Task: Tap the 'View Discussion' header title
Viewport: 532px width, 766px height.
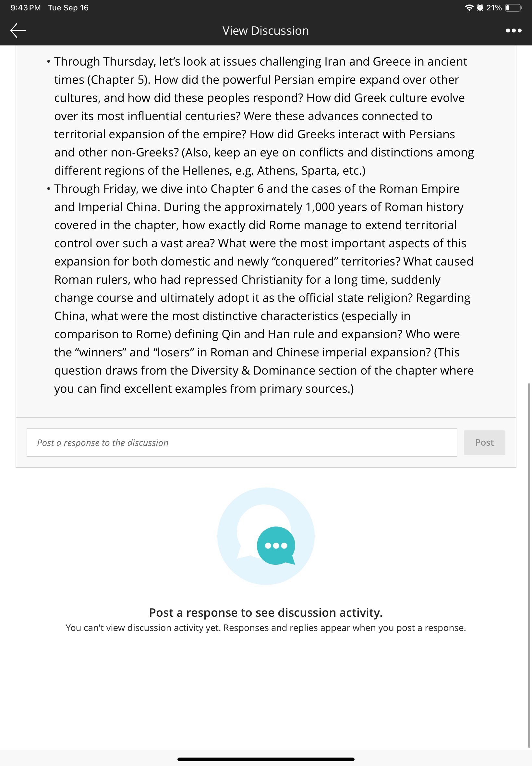Action: click(266, 31)
